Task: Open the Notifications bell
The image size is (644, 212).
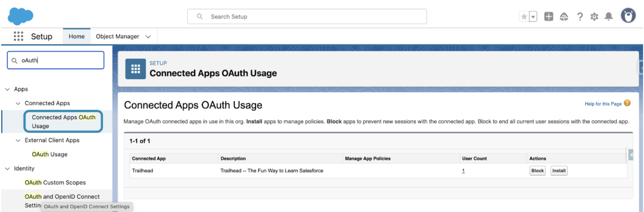Action: coord(608,17)
